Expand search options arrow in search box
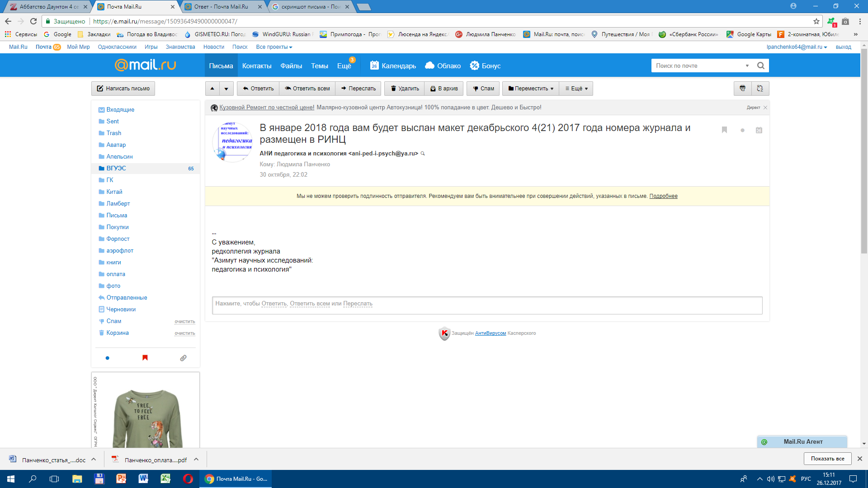Image resolution: width=868 pixels, height=488 pixels. pyautogui.click(x=747, y=66)
